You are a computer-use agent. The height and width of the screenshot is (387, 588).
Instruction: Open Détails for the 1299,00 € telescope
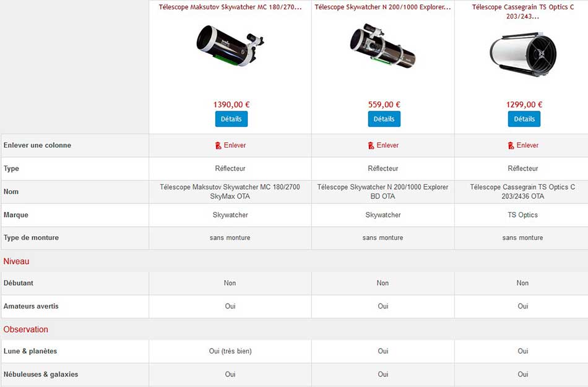[524, 119]
